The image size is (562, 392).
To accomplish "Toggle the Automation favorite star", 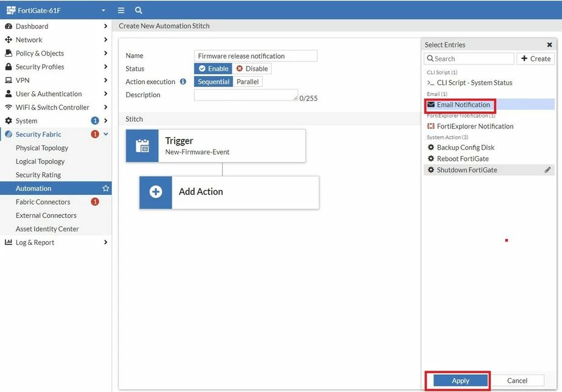I will tap(106, 188).
